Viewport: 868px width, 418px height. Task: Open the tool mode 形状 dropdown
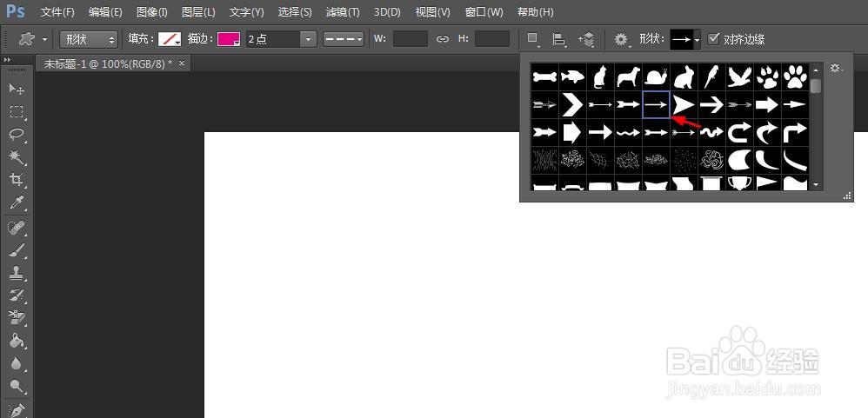pos(89,39)
